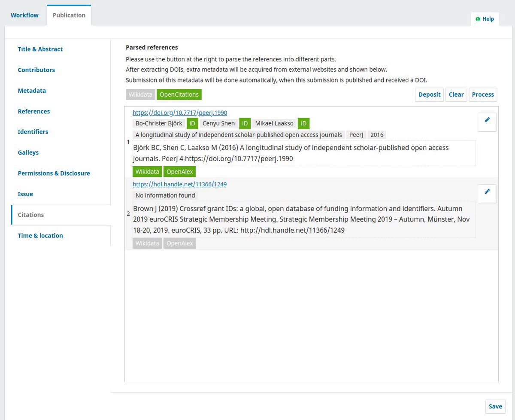Select the Citations section
The image size is (515, 420).
(x=31, y=215)
